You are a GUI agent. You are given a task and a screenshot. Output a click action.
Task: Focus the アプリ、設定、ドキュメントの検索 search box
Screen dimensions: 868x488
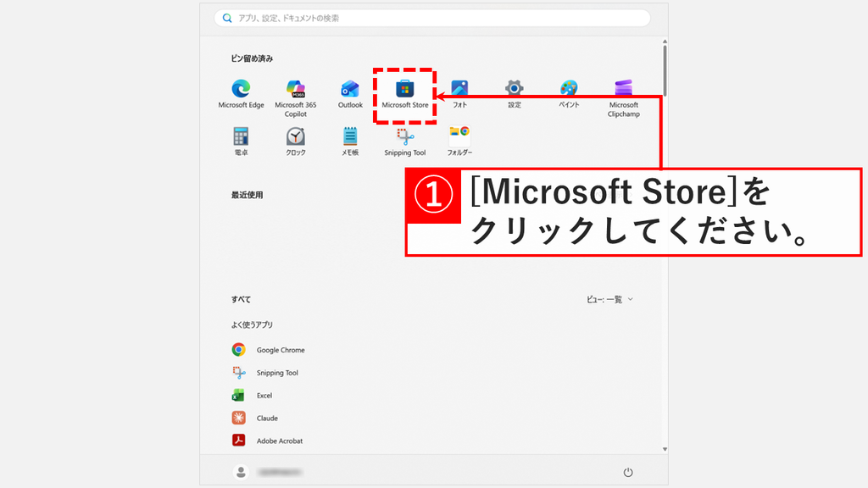[x=431, y=19]
